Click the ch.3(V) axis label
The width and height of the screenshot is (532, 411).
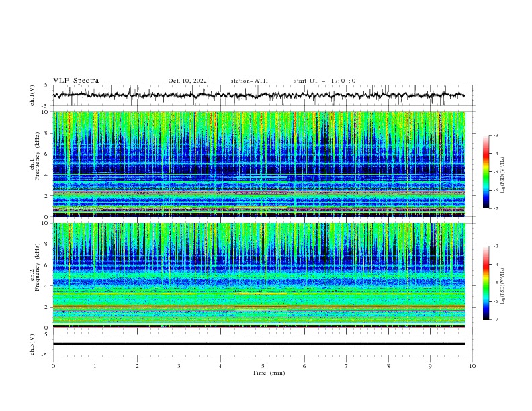click(x=32, y=345)
